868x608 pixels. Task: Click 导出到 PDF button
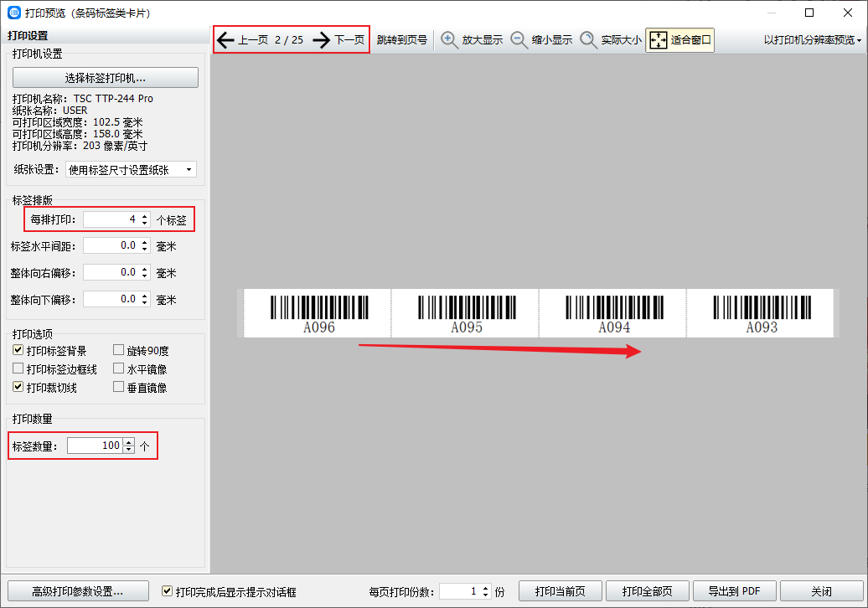coord(735,591)
